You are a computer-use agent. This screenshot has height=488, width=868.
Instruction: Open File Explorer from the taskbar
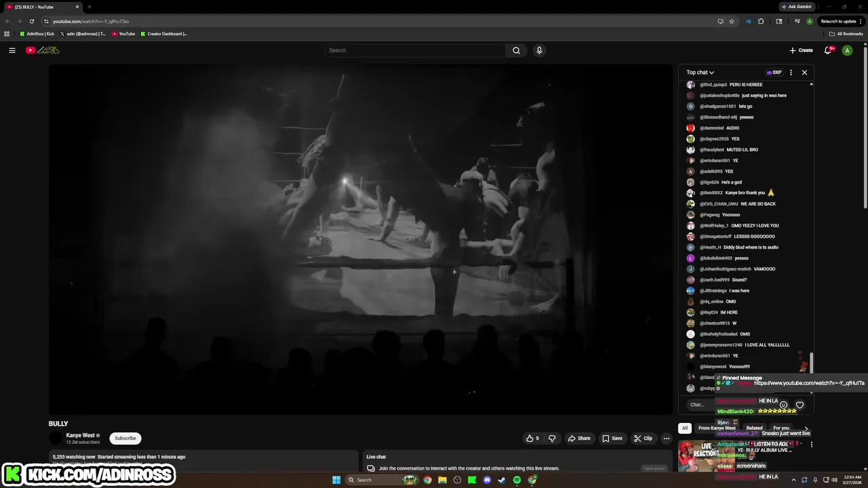tap(442, 480)
